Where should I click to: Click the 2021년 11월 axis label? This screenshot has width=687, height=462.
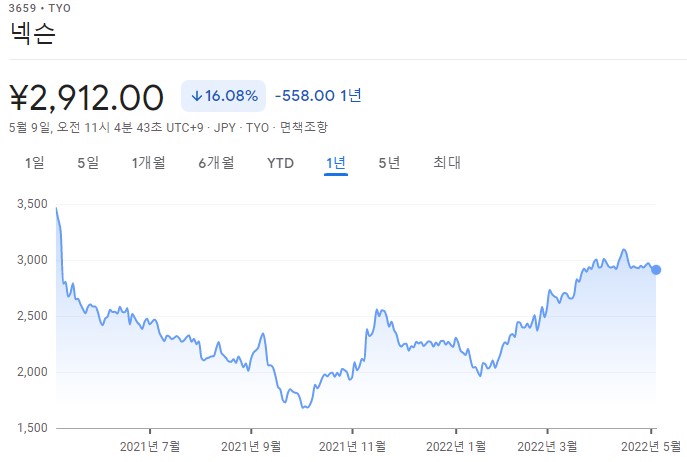(x=352, y=447)
